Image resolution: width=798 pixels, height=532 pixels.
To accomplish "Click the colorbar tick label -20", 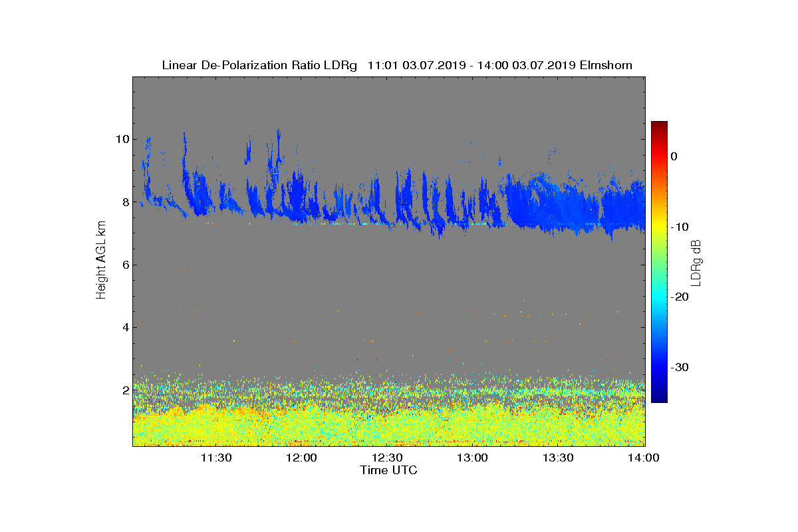I will pyautogui.click(x=680, y=297).
